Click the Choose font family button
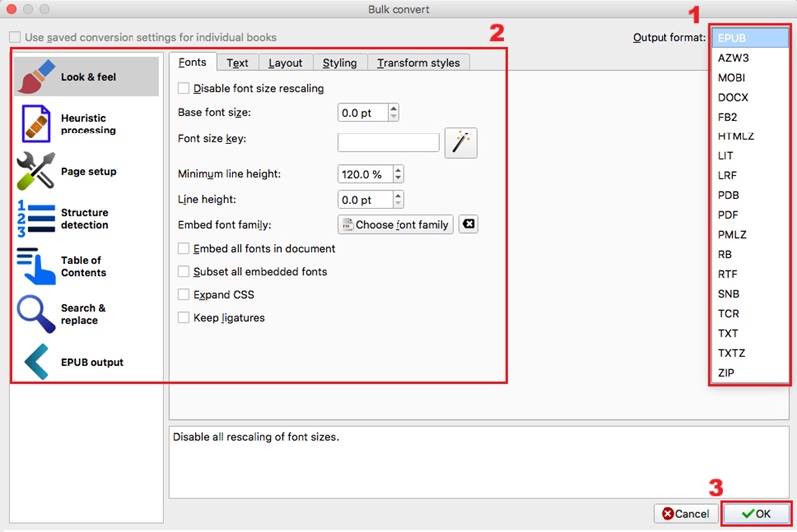The width and height of the screenshot is (797, 532). coord(396,225)
